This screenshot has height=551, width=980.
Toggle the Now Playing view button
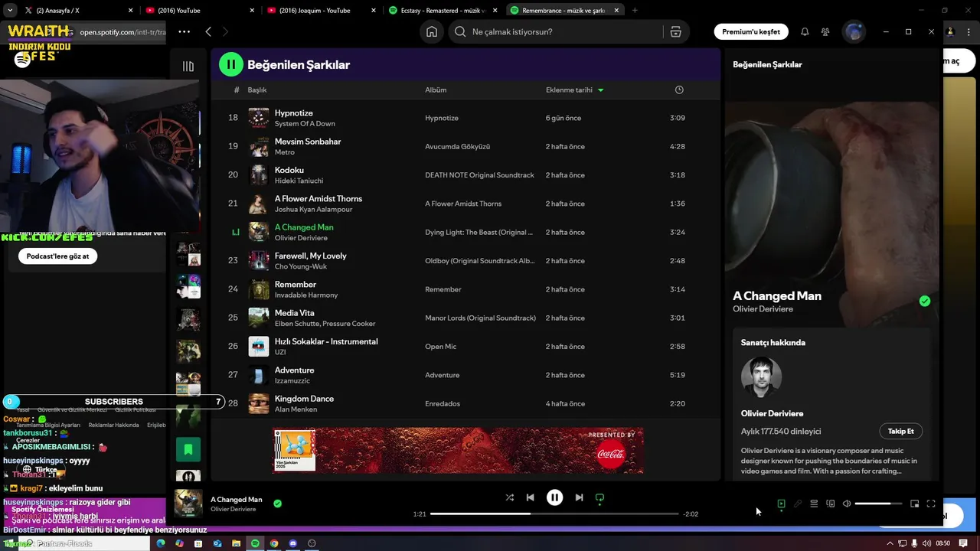pos(781,504)
